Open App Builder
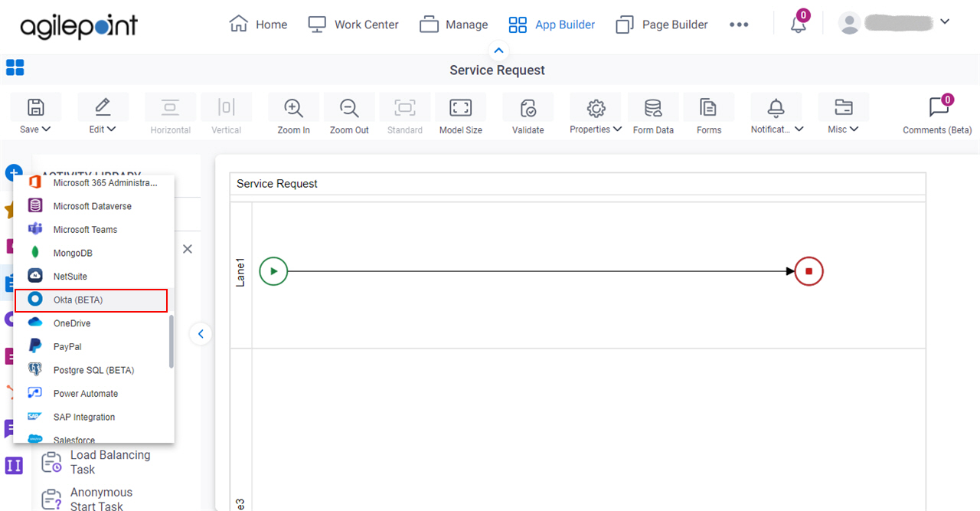The height and width of the screenshot is (511, 980). point(552,25)
